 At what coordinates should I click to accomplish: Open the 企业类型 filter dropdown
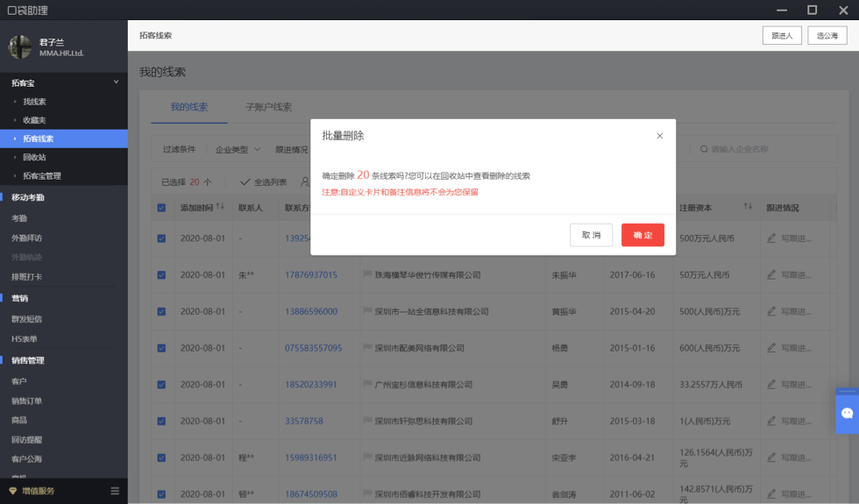coord(238,150)
